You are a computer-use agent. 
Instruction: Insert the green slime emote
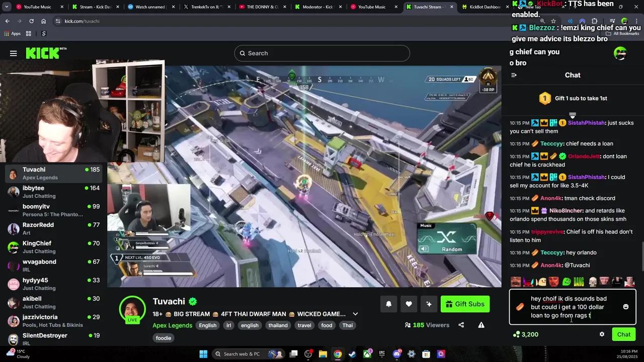tap(567, 282)
